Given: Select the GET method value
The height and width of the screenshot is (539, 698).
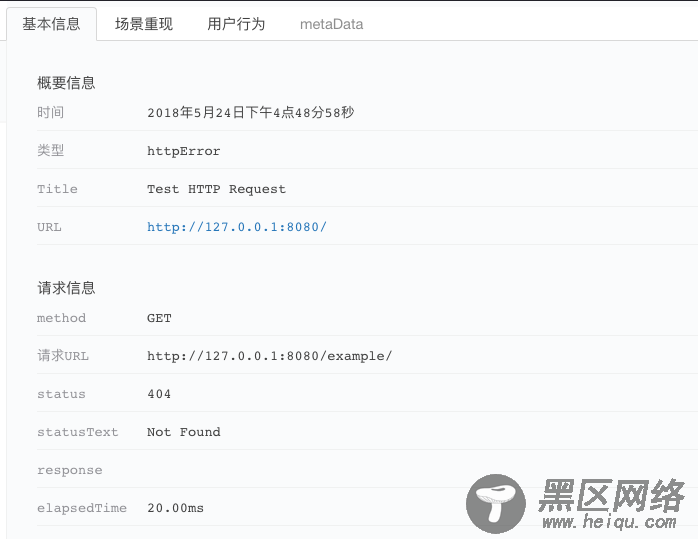Looking at the screenshot, I should coord(159,318).
